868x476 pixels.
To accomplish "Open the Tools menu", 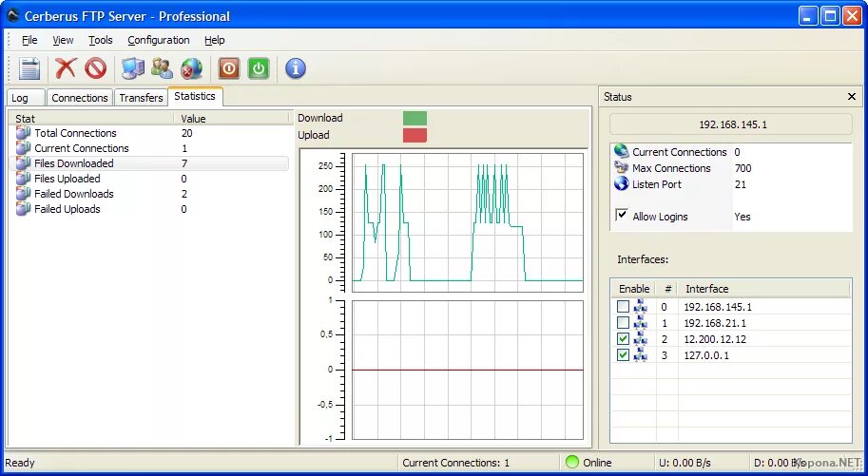I will pos(100,40).
